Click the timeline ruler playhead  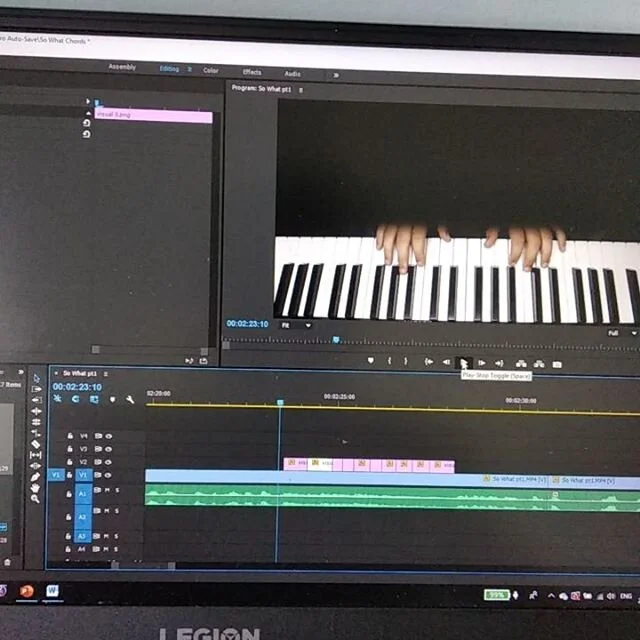point(280,402)
